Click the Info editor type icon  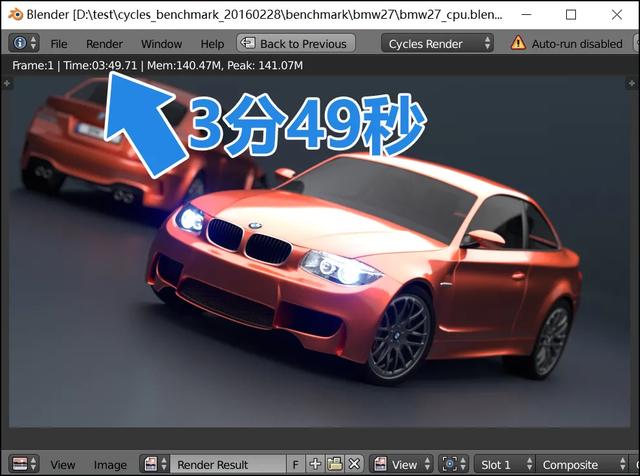[23, 43]
